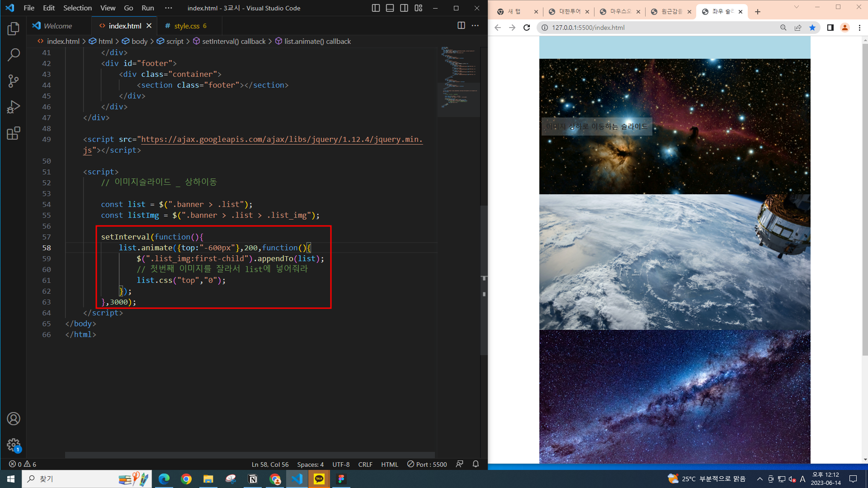This screenshot has width=868, height=488.
Task: Open the Manage gear icon
Action: coord(14,445)
